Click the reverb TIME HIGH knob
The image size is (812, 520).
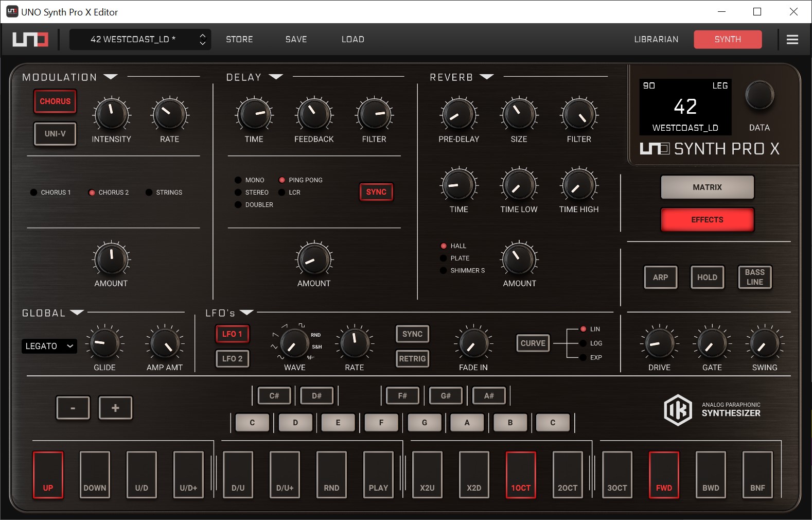click(x=579, y=185)
